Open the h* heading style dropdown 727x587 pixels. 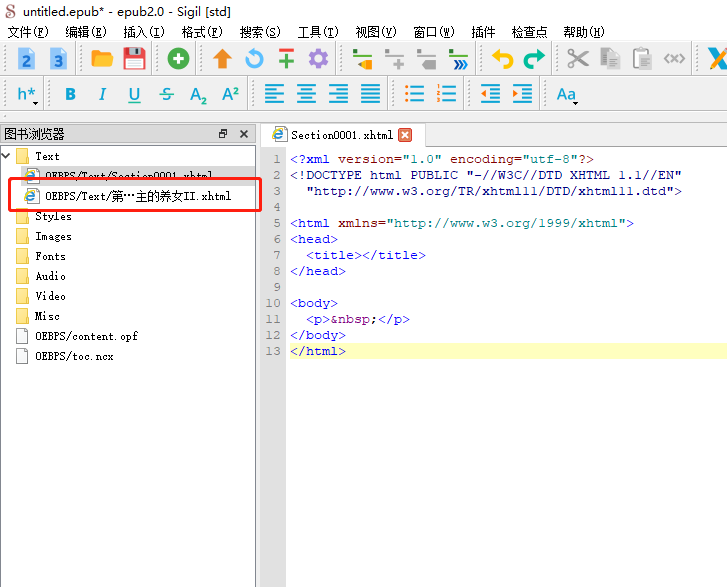coord(27,94)
